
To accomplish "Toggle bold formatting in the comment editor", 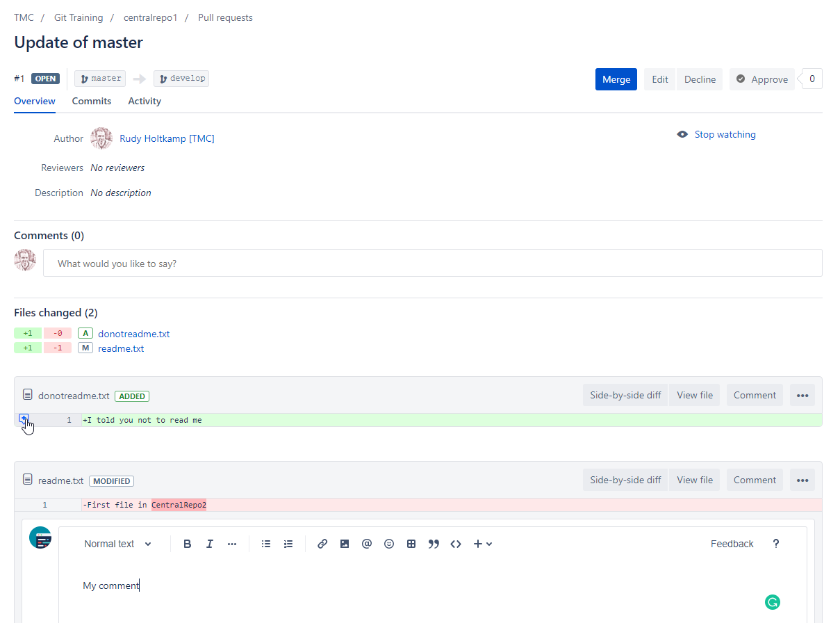I will [x=187, y=544].
